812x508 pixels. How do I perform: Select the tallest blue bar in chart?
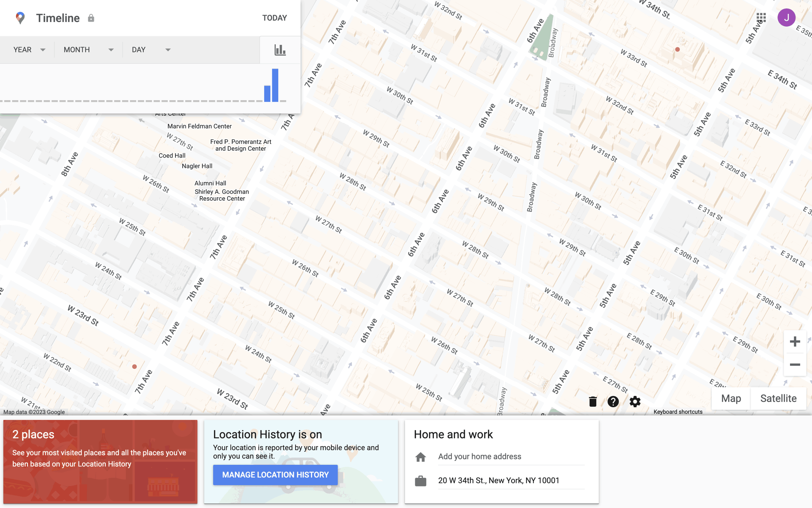click(275, 85)
